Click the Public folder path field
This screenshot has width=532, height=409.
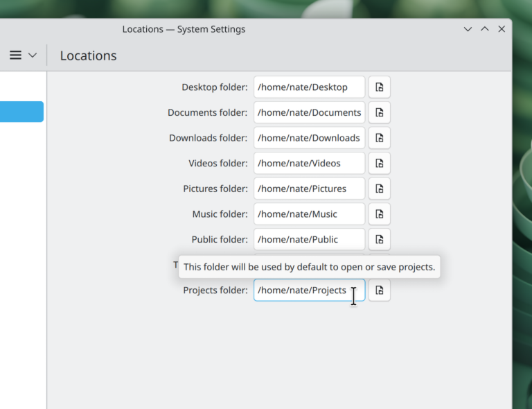[310, 240]
